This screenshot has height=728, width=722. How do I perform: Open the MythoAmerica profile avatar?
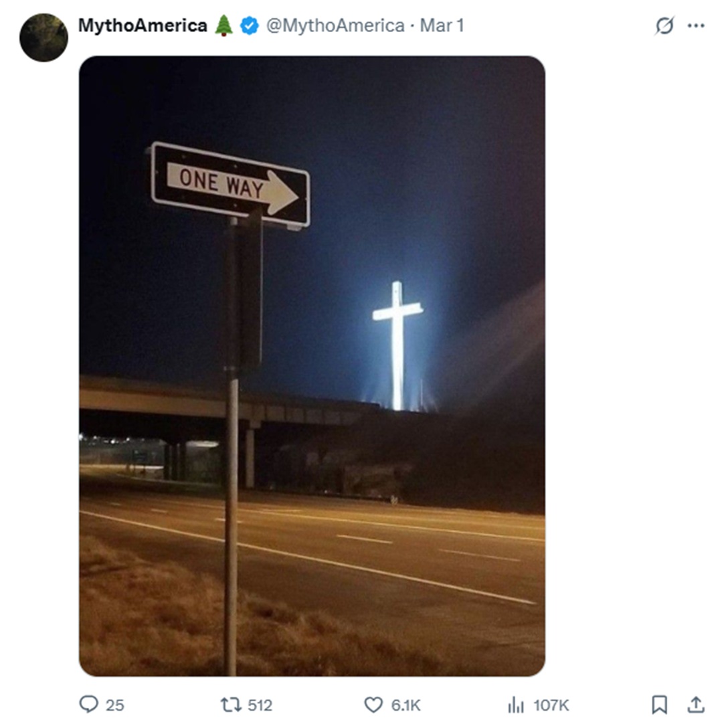pyautogui.click(x=43, y=37)
